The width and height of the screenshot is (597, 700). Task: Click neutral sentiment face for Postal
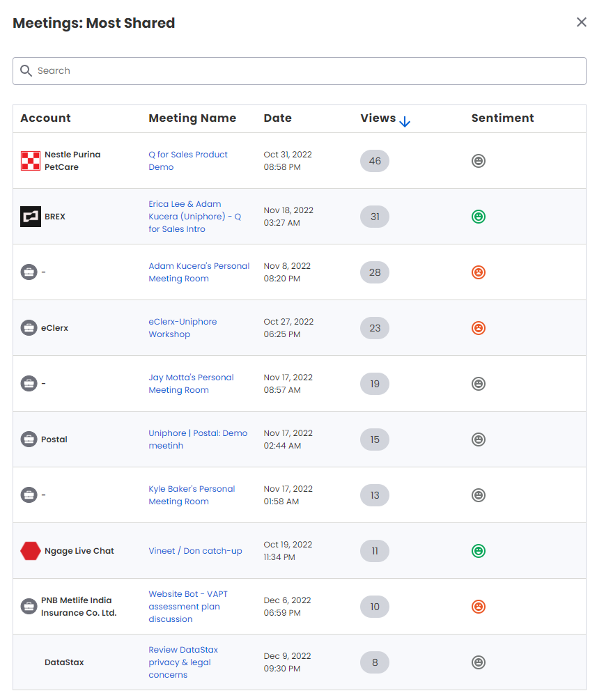coord(478,440)
